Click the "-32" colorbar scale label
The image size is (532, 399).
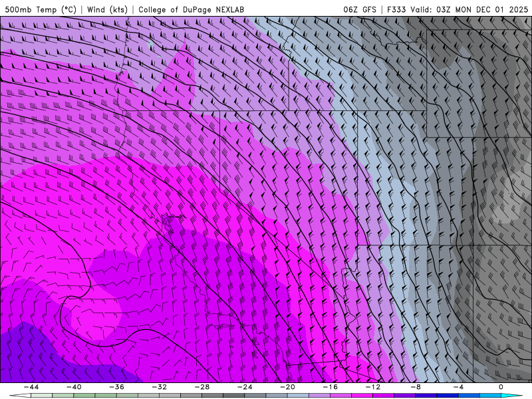tap(159, 387)
